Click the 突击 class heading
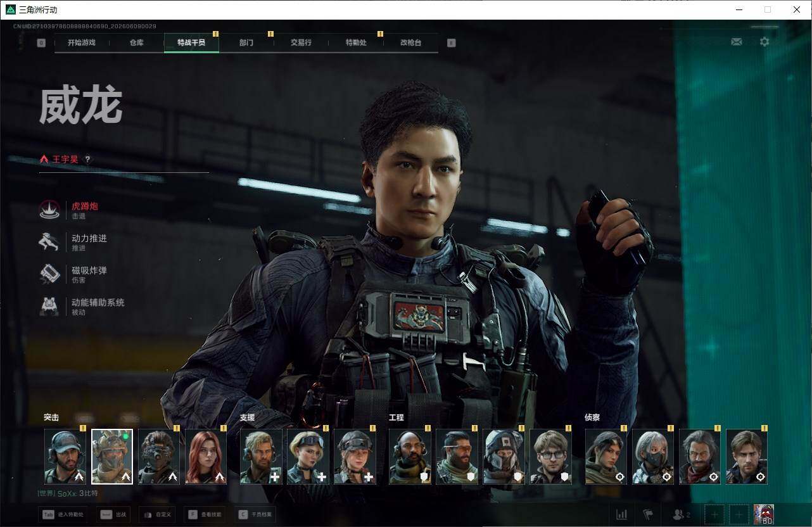The width and height of the screenshot is (812, 527). pos(51,418)
